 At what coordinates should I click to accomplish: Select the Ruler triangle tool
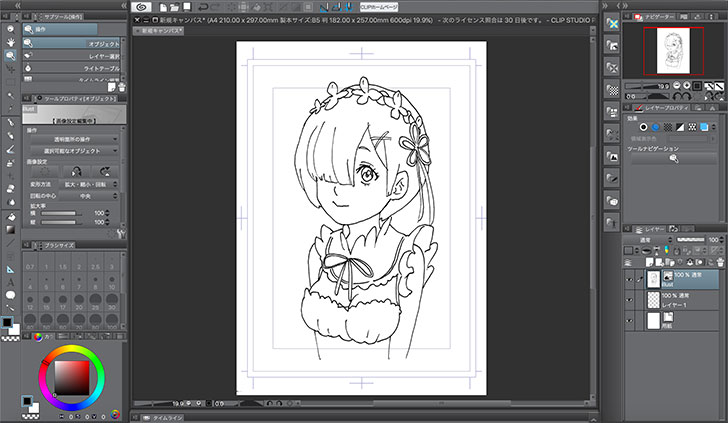[10, 269]
